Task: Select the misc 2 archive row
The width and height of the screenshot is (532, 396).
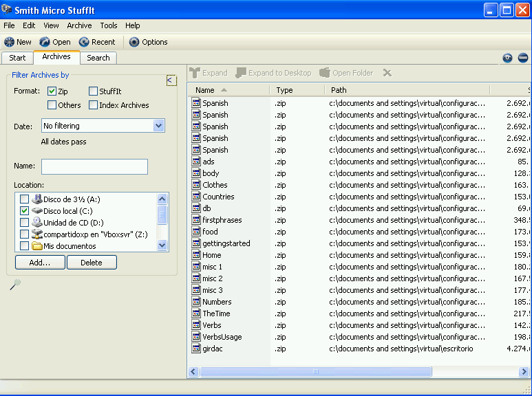Action: pos(360,278)
